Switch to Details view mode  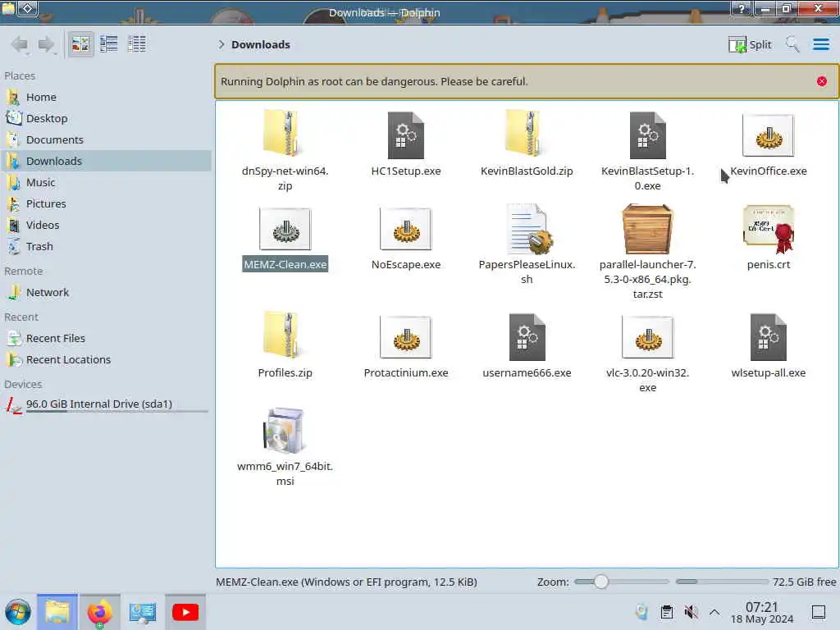click(137, 44)
